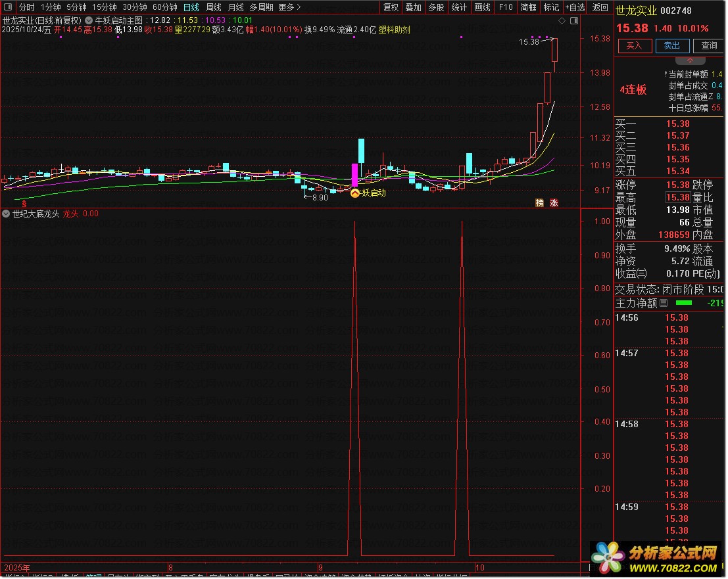Click the 14:56 trade tick row
This screenshot has width=728, height=579.
click(x=669, y=318)
